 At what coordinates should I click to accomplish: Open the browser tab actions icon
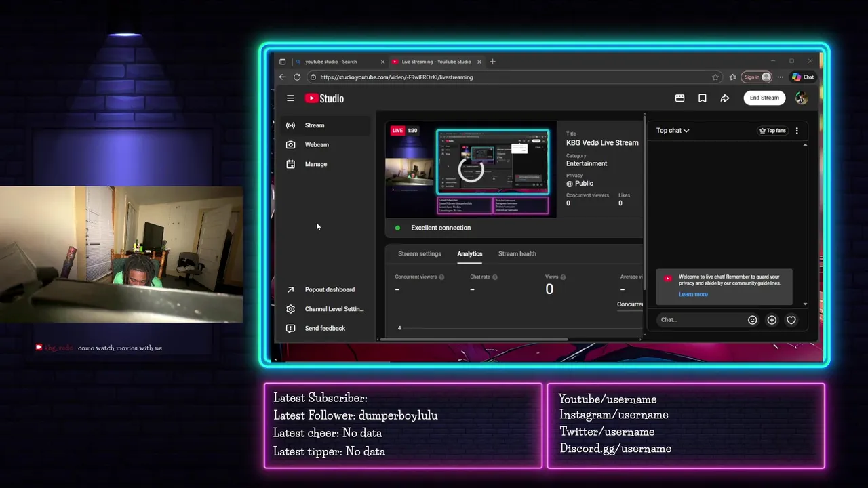[283, 62]
